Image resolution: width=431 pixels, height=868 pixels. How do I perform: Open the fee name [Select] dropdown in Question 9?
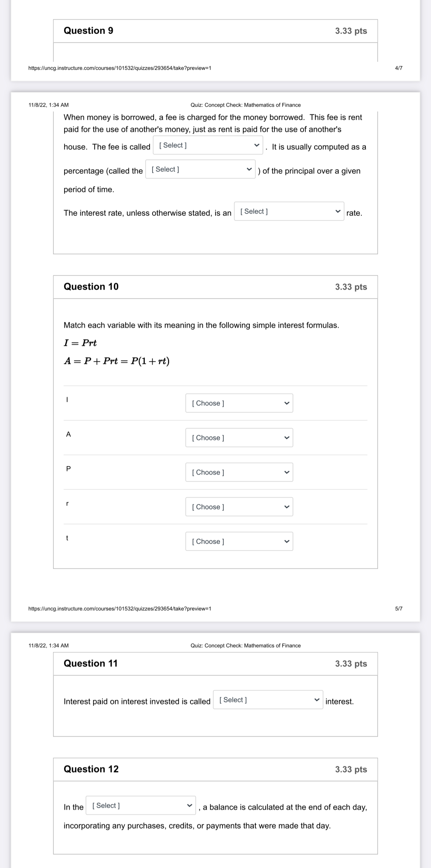[x=207, y=145]
